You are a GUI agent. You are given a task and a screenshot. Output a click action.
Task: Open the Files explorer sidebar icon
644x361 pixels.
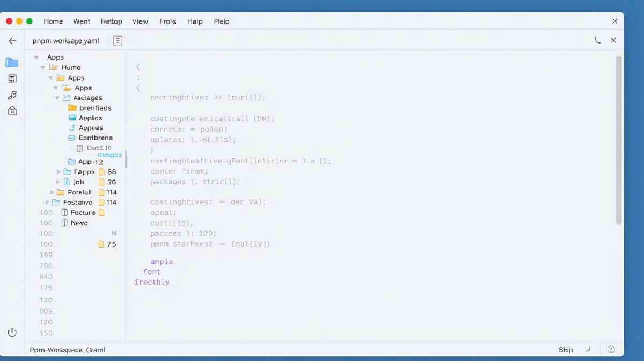click(12, 62)
